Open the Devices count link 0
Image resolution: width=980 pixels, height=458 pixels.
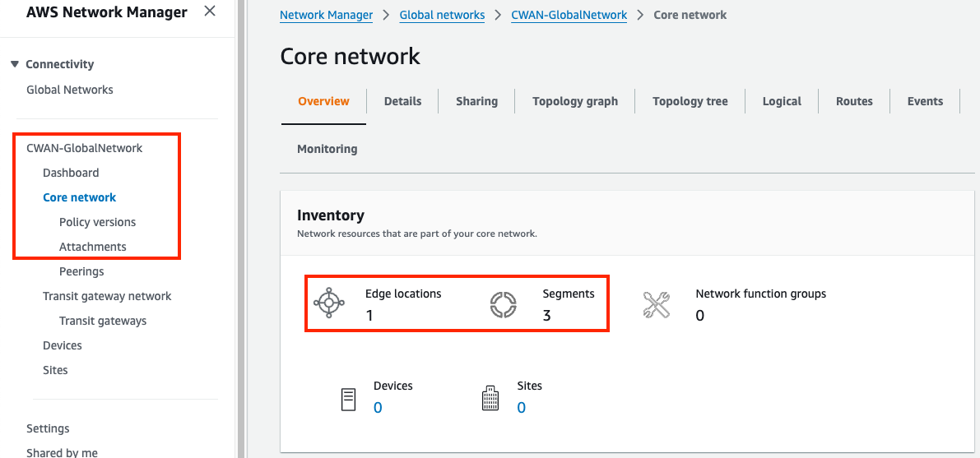378,408
